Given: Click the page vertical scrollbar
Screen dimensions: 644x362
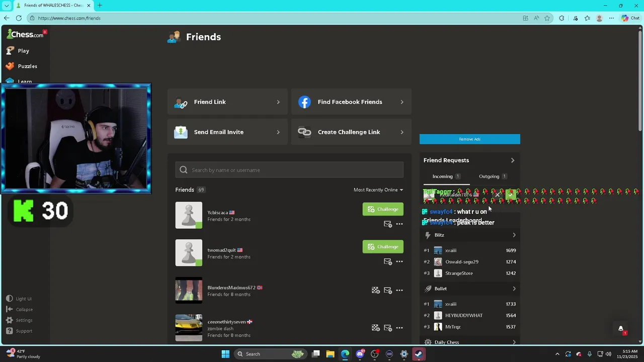Looking at the screenshot, I should pyautogui.click(x=640, y=80).
